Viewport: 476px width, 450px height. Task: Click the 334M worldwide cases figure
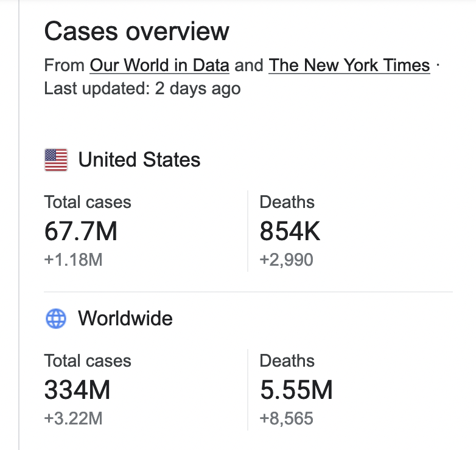pyautogui.click(x=77, y=390)
